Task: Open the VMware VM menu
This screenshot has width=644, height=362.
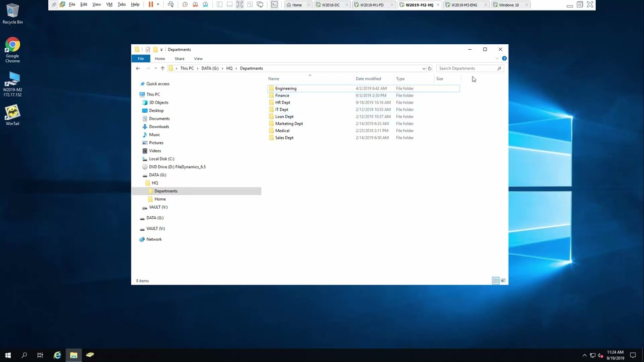Action: coord(109,5)
